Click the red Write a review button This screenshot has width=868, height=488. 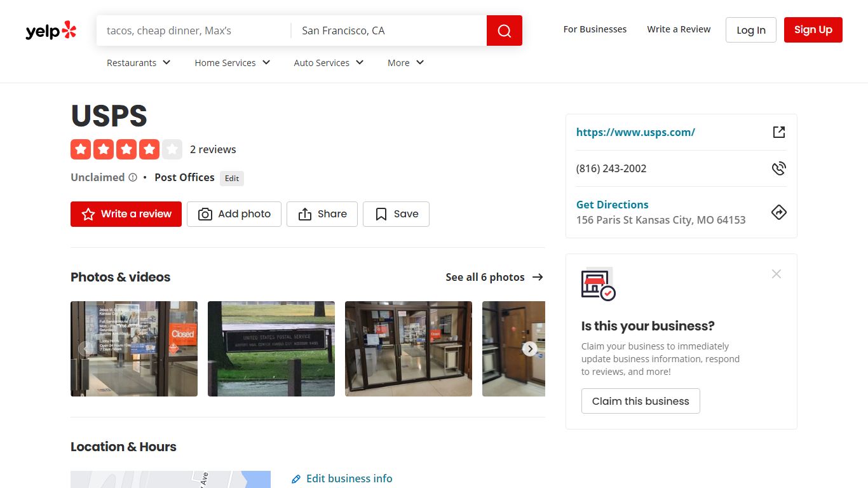[x=126, y=214]
